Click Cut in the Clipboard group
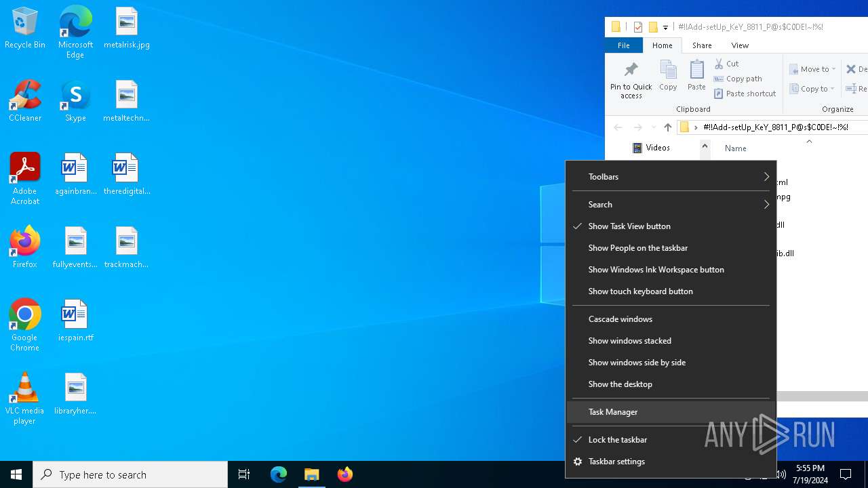Image resolution: width=868 pixels, height=488 pixels. point(727,64)
